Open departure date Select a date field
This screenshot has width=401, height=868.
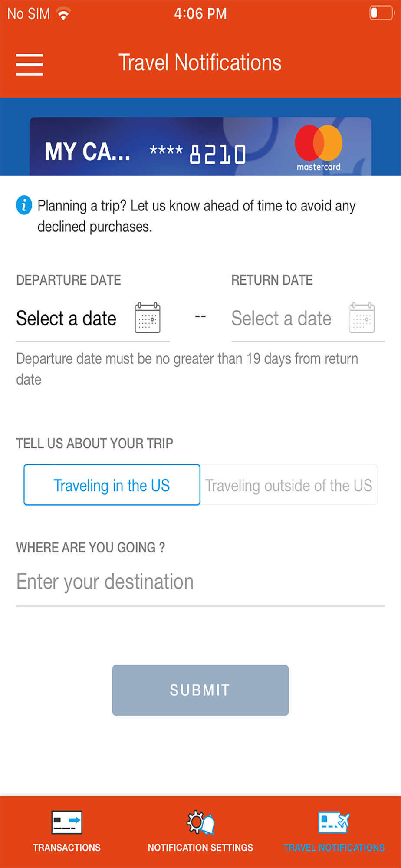pos(66,319)
